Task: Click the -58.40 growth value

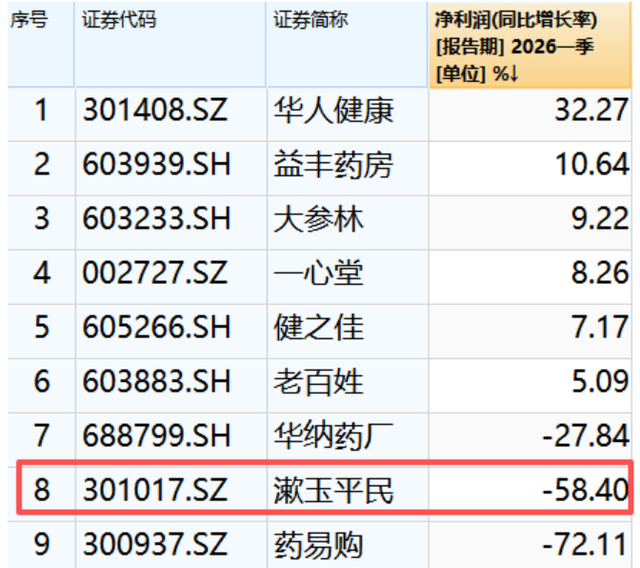Action: click(x=585, y=490)
